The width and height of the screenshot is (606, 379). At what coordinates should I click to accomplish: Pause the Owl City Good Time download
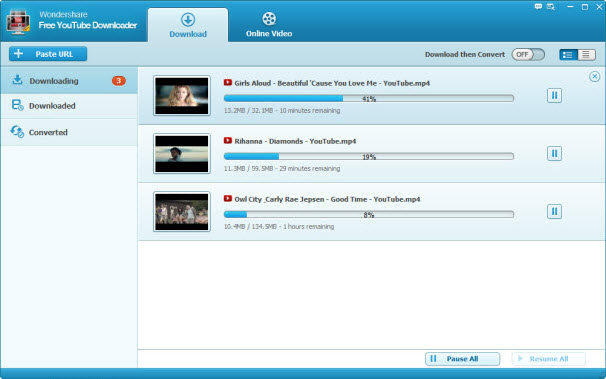coord(554,211)
